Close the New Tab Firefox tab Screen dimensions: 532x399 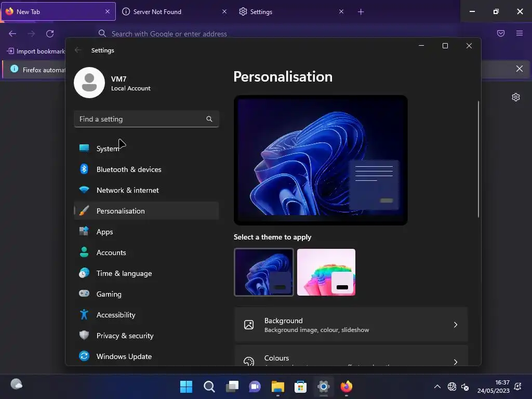point(108,11)
